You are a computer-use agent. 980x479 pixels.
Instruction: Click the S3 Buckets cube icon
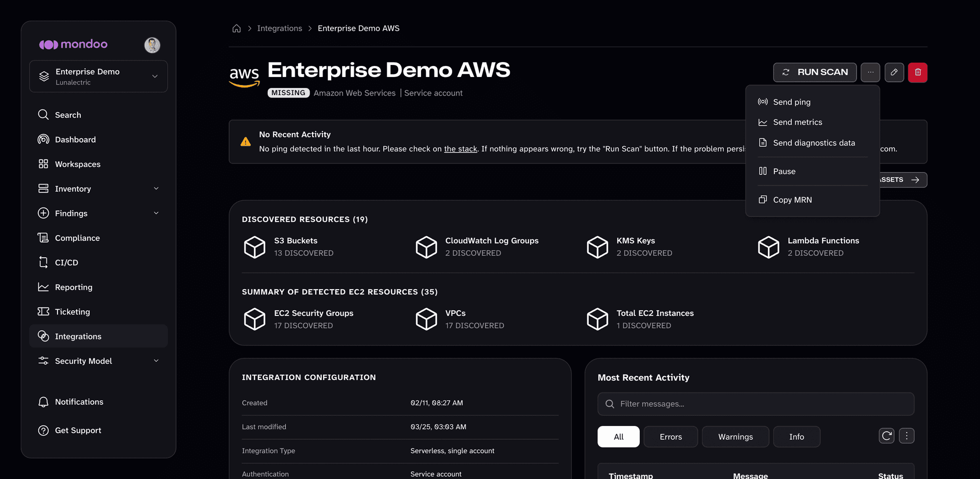click(x=255, y=247)
